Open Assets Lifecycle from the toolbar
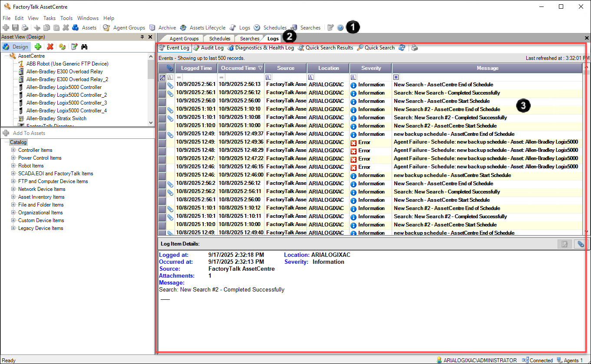The image size is (591, 364). tap(203, 27)
